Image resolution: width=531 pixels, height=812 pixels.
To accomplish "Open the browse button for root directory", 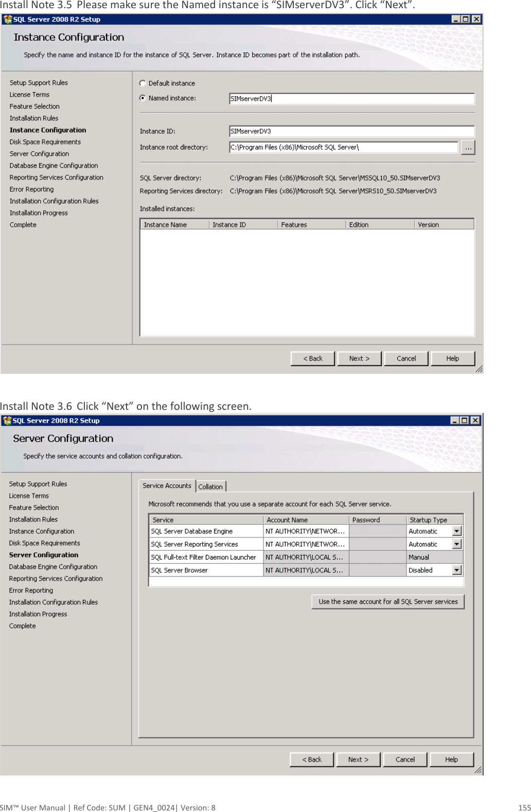I will [468, 148].
